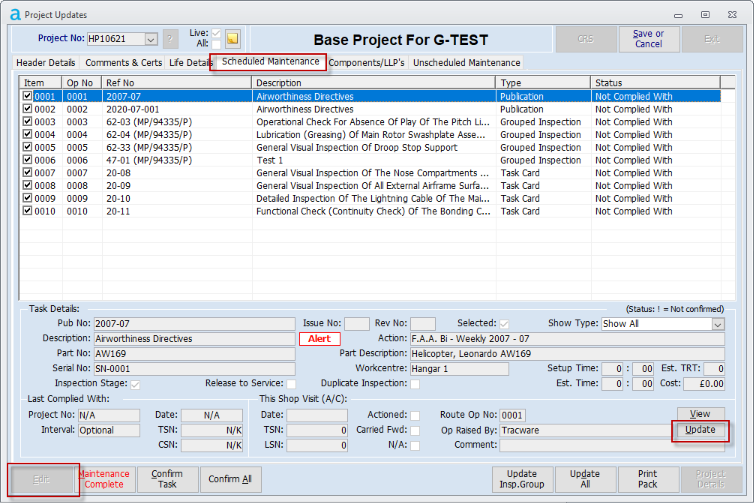This screenshot has width=754, height=503.
Task: Click the Route Op No field
Action: pyautogui.click(x=512, y=415)
